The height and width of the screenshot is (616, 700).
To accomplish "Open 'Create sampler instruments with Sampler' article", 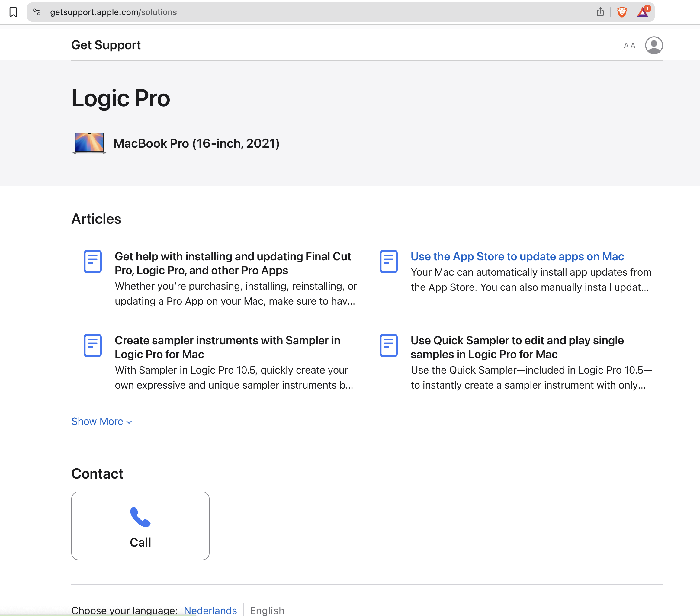I will 227,347.
